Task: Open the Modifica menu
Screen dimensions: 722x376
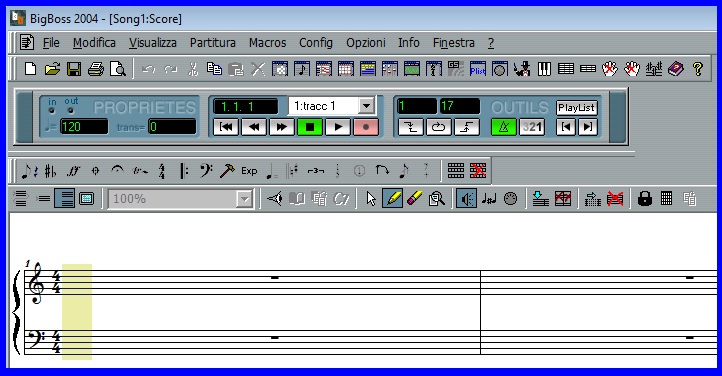Action: [x=94, y=43]
